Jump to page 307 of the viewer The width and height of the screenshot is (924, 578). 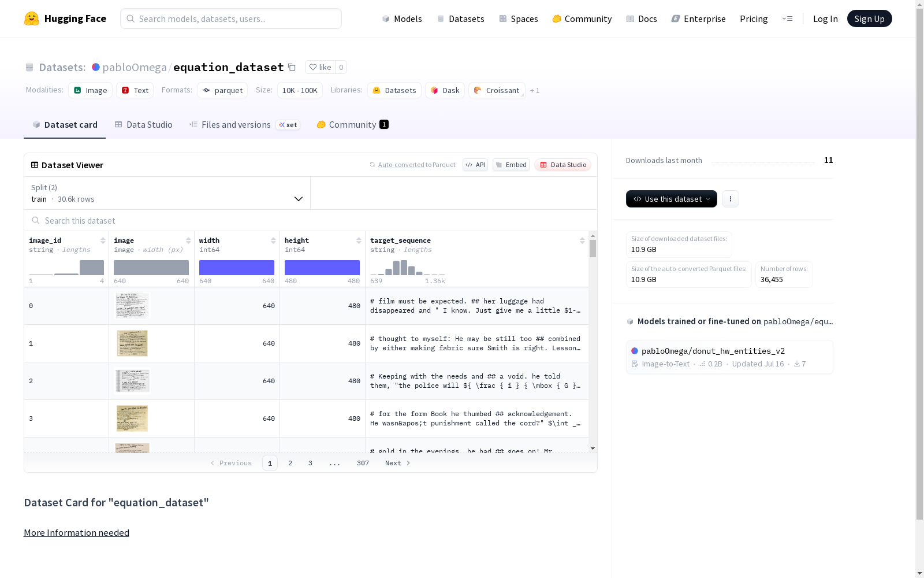(363, 463)
